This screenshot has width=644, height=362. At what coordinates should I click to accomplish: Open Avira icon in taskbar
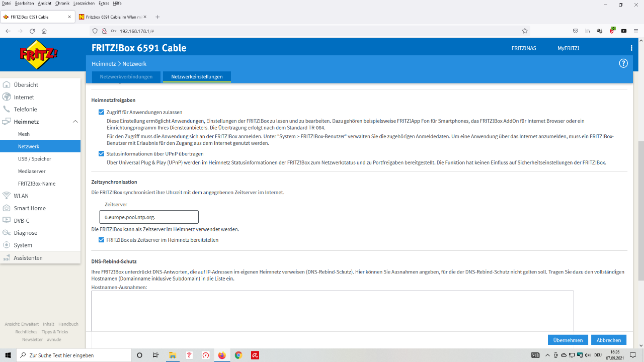(255, 355)
